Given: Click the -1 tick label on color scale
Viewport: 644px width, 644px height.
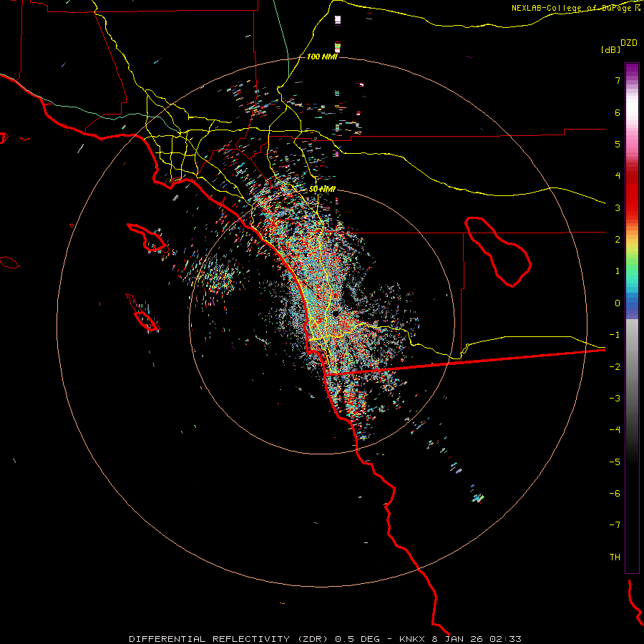Looking at the screenshot, I should click(x=615, y=335).
